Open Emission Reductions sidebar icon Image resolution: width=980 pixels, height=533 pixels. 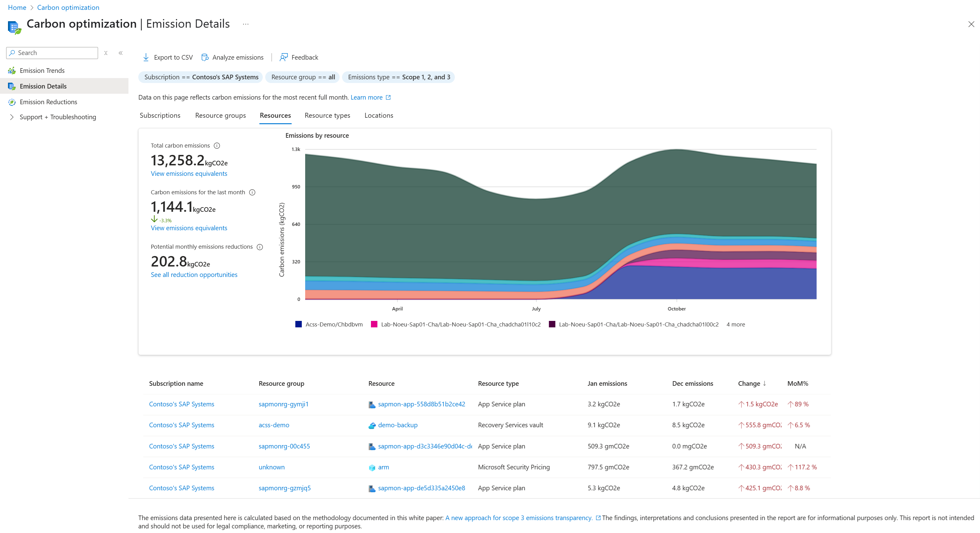pyautogui.click(x=12, y=102)
